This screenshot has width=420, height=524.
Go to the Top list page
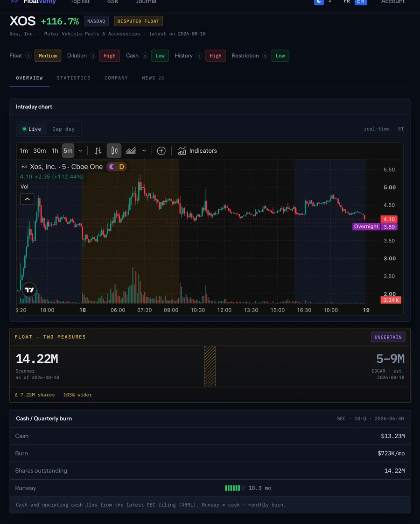pyautogui.click(x=80, y=2)
